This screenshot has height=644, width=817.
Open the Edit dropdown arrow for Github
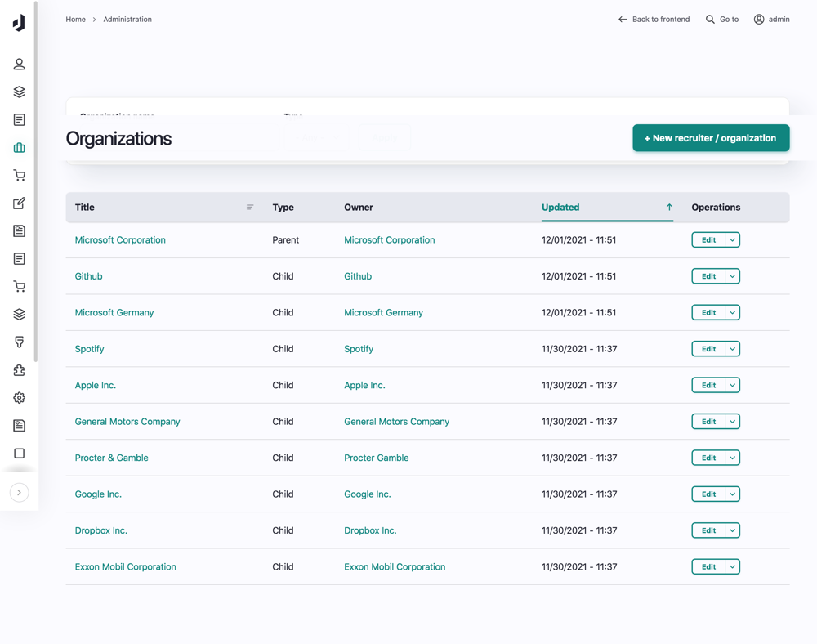732,276
